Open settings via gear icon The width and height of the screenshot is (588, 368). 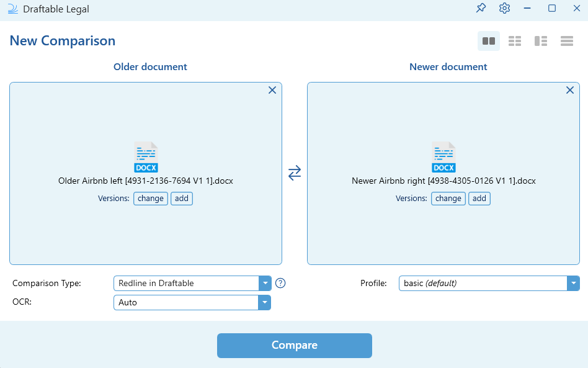pos(504,8)
